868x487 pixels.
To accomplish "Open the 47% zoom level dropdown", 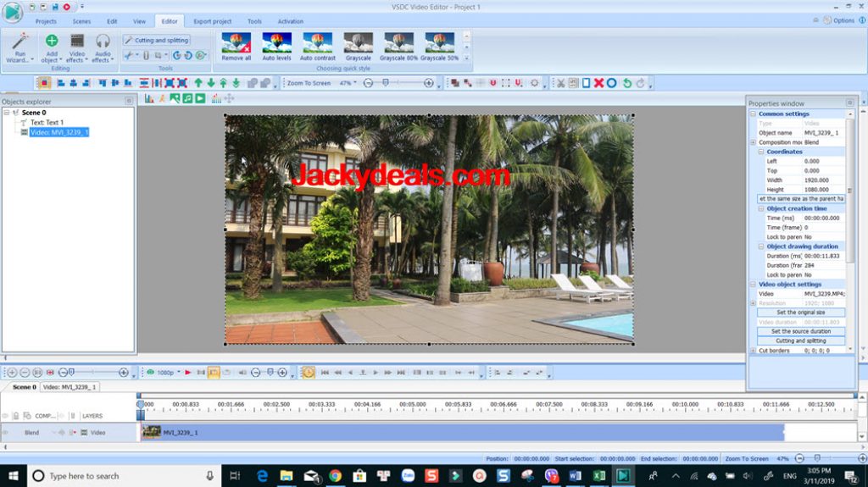I will (x=355, y=83).
